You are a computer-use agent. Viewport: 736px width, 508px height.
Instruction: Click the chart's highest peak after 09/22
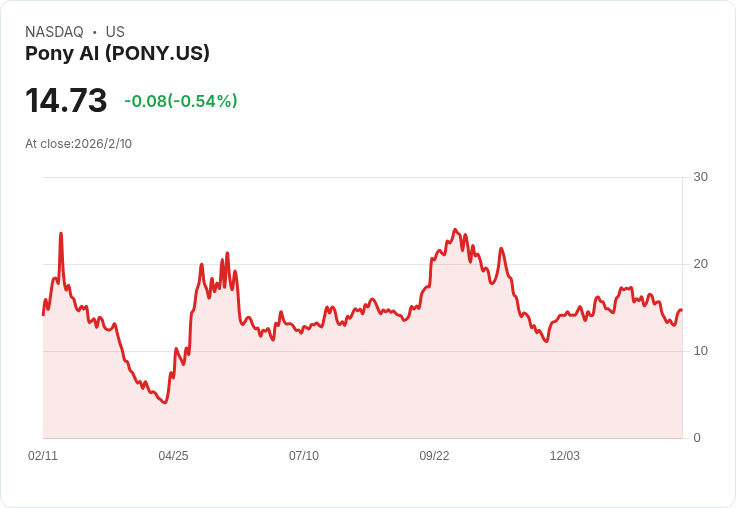pos(455,230)
